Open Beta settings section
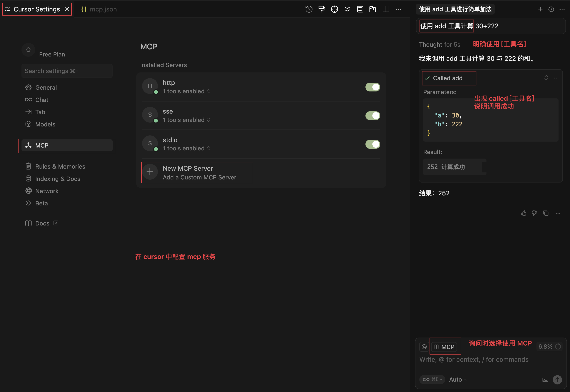 (67, 203)
